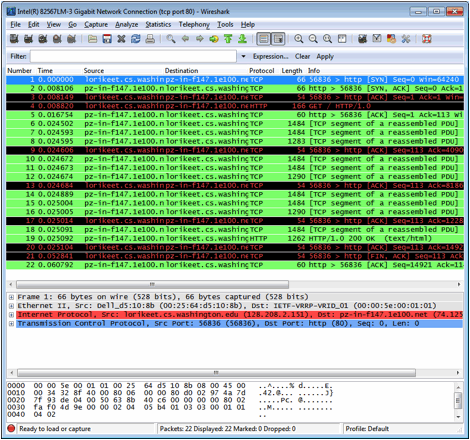Open preferences with the tools icon

click(x=406, y=39)
